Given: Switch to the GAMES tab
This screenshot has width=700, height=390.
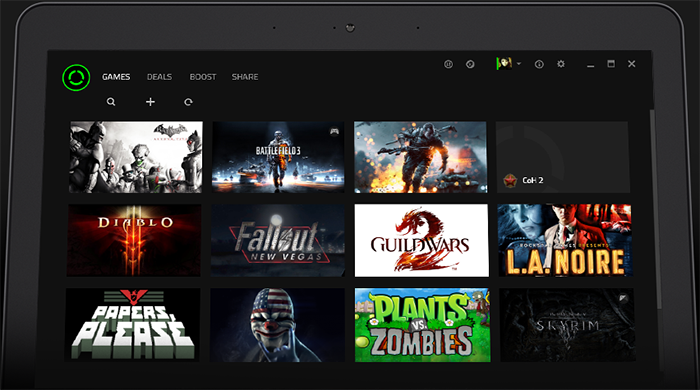Looking at the screenshot, I should [116, 77].
